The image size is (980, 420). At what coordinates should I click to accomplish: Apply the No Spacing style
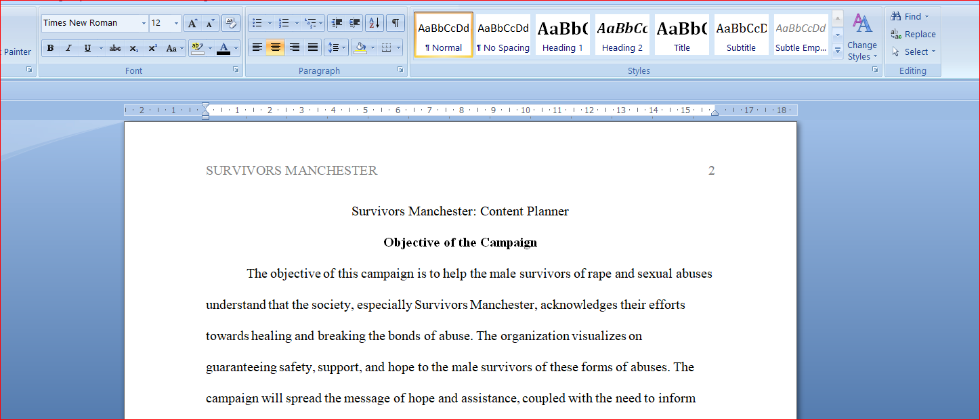[x=503, y=34]
